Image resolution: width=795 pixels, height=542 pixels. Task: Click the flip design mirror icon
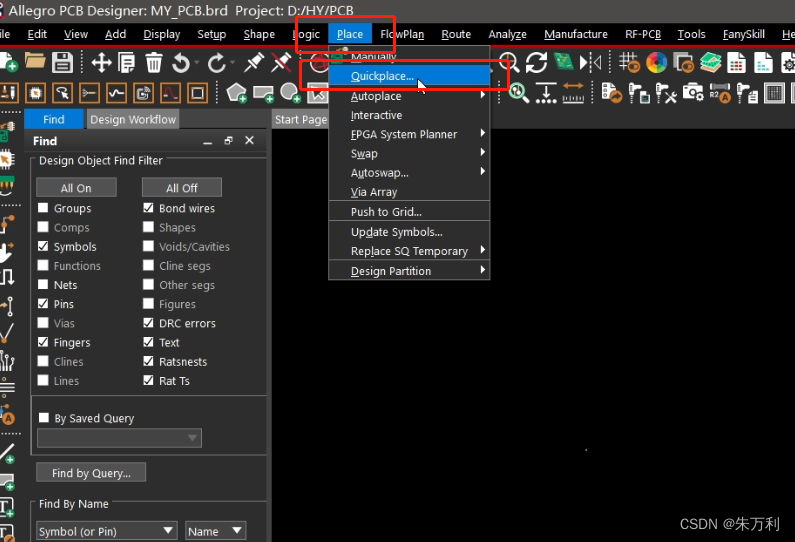point(590,63)
